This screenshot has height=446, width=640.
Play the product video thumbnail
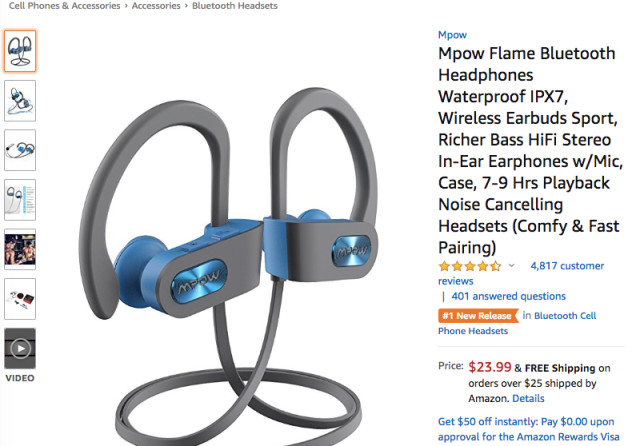coord(20,348)
